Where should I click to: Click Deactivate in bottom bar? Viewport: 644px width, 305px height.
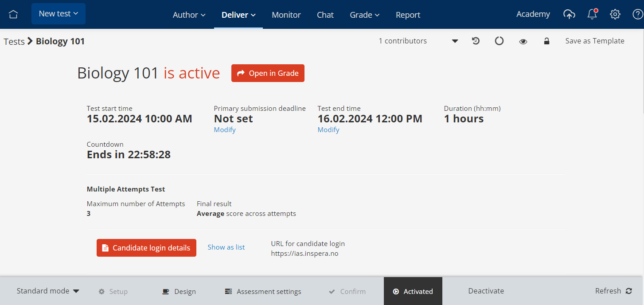click(486, 291)
